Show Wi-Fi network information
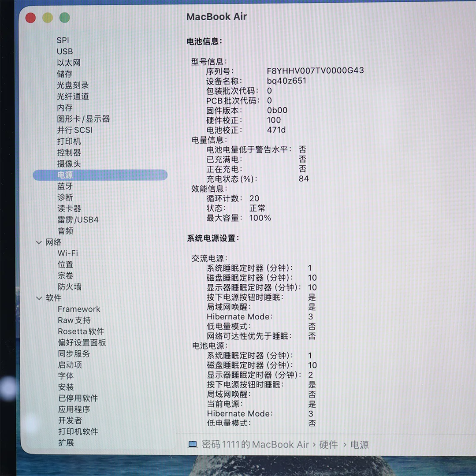 68,253
